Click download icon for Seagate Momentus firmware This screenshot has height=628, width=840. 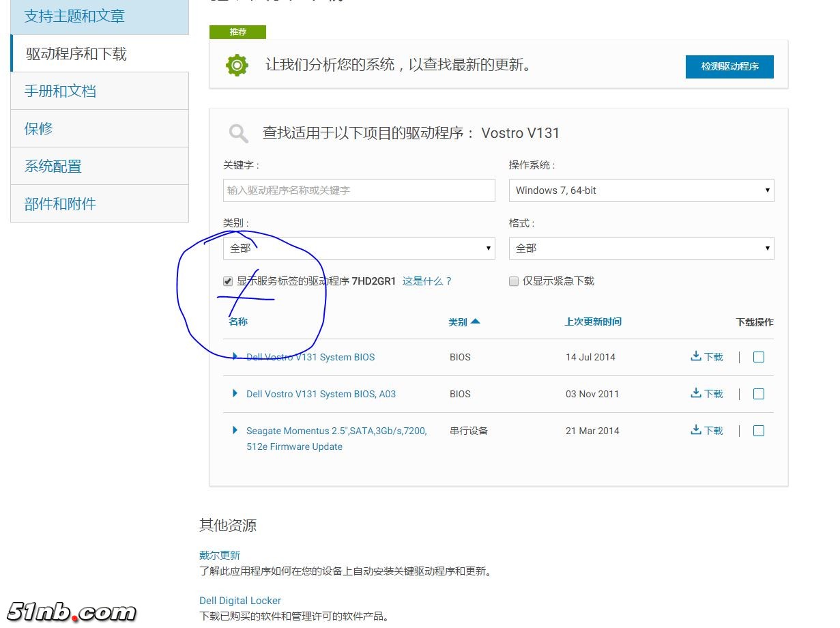click(x=696, y=430)
